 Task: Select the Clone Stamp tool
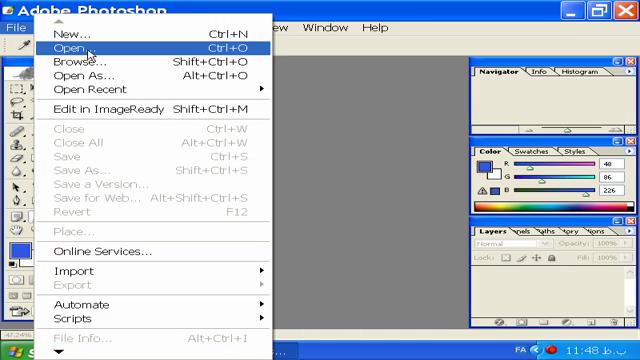click(x=16, y=144)
